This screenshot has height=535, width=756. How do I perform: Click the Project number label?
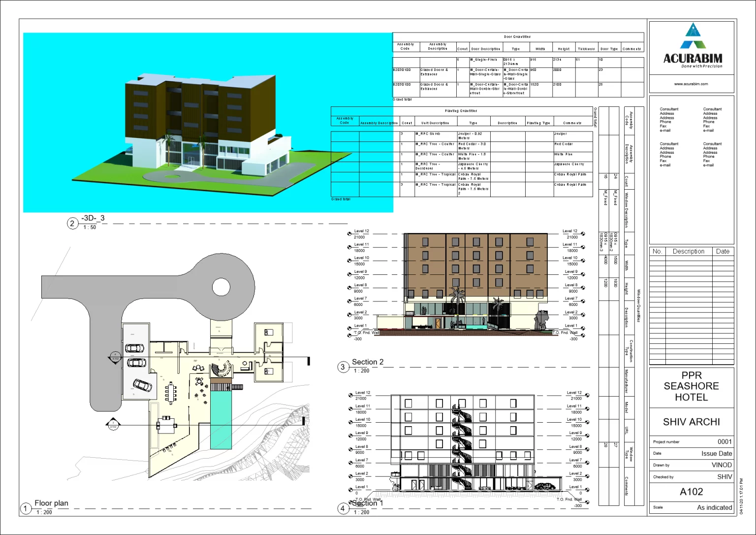(x=666, y=442)
